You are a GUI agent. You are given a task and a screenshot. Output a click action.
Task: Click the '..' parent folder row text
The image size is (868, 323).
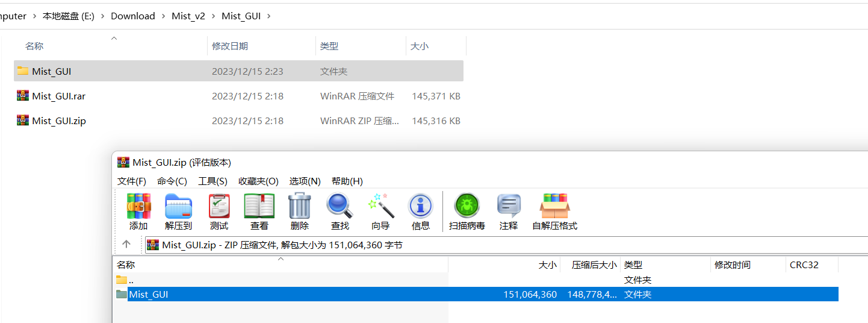[x=131, y=280]
